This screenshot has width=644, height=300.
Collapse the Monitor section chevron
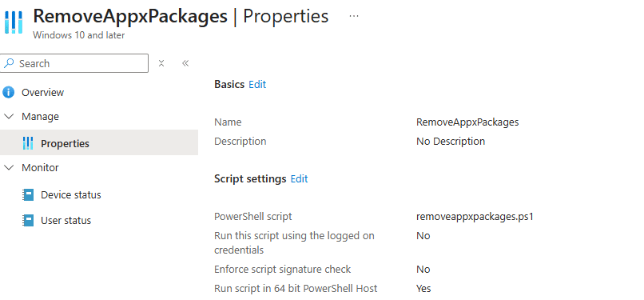coord(9,167)
